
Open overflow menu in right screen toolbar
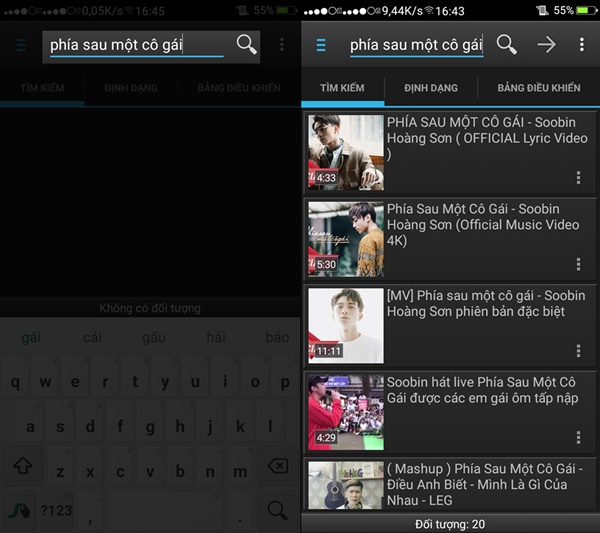pos(581,44)
